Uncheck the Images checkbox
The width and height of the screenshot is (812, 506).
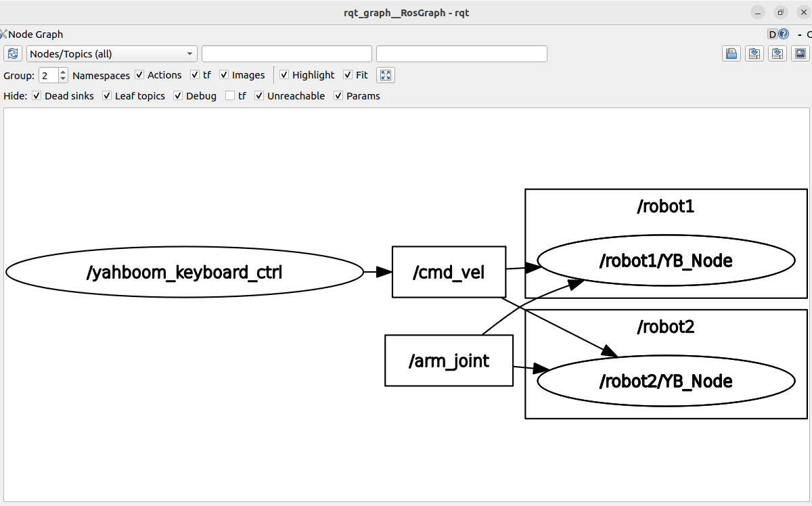coord(224,75)
